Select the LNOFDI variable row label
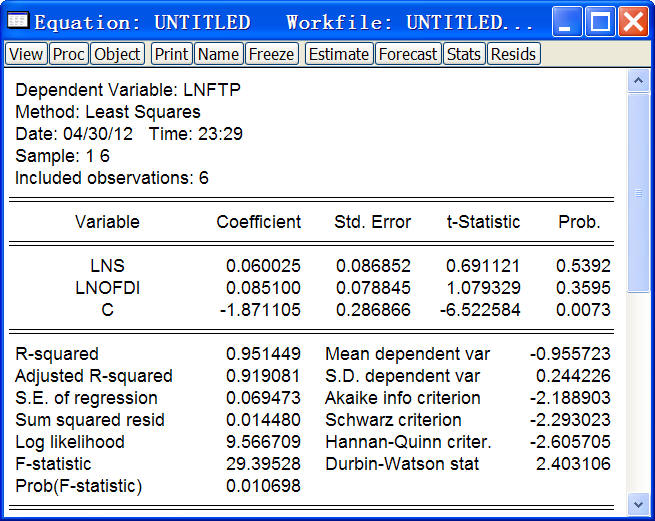 107,288
